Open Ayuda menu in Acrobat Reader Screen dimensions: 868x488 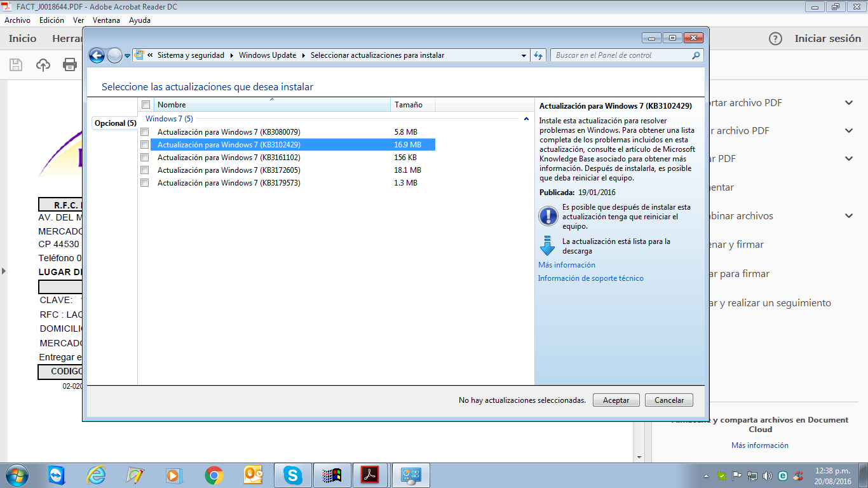point(140,20)
